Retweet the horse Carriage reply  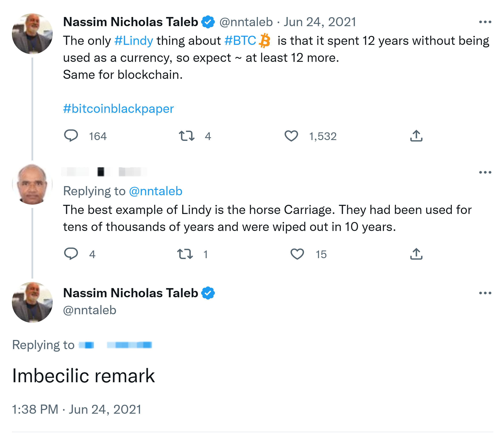point(185,254)
